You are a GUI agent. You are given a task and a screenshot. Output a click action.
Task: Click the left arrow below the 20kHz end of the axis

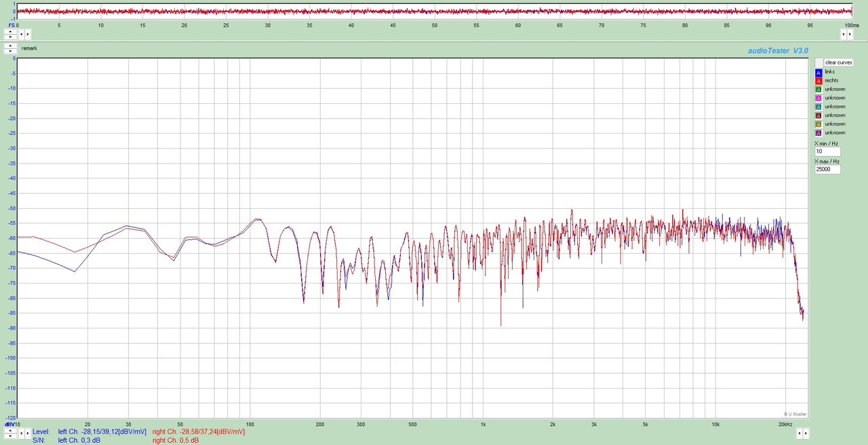pyautogui.click(x=800, y=433)
